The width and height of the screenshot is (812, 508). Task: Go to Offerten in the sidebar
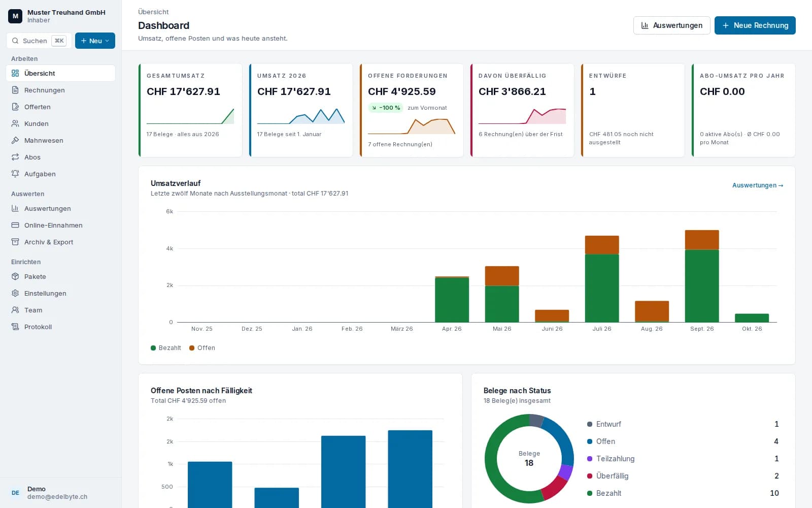(61, 107)
